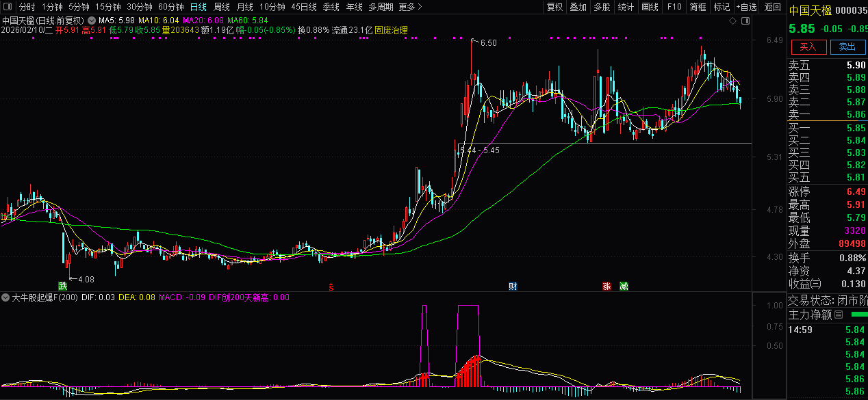Click the green 减 event marker
The height and width of the screenshot is (400, 868).
pyautogui.click(x=624, y=286)
